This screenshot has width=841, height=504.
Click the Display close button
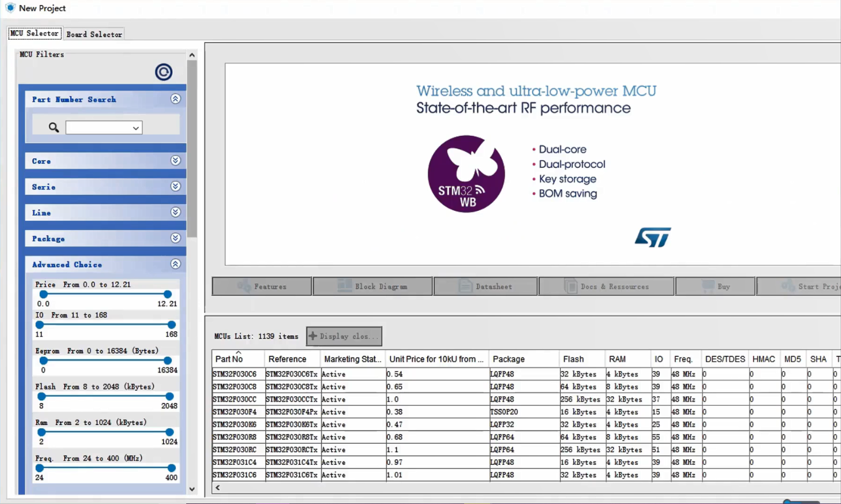344,336
